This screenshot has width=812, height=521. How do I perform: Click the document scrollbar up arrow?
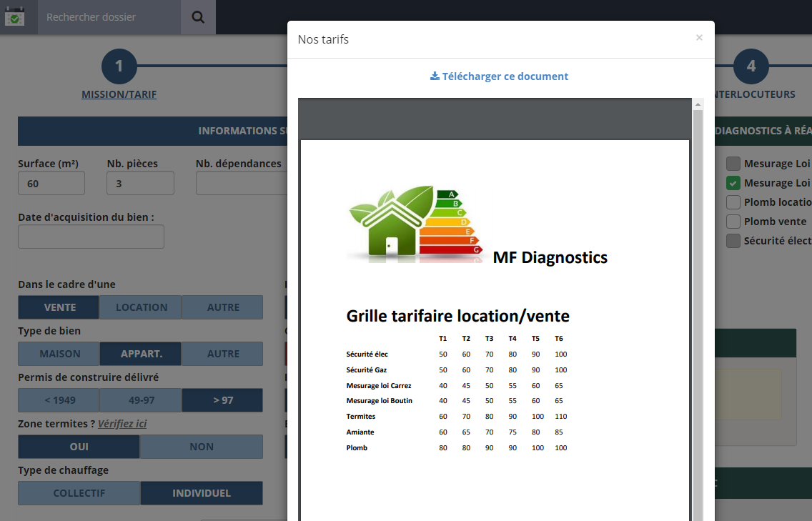click(698, 104)
